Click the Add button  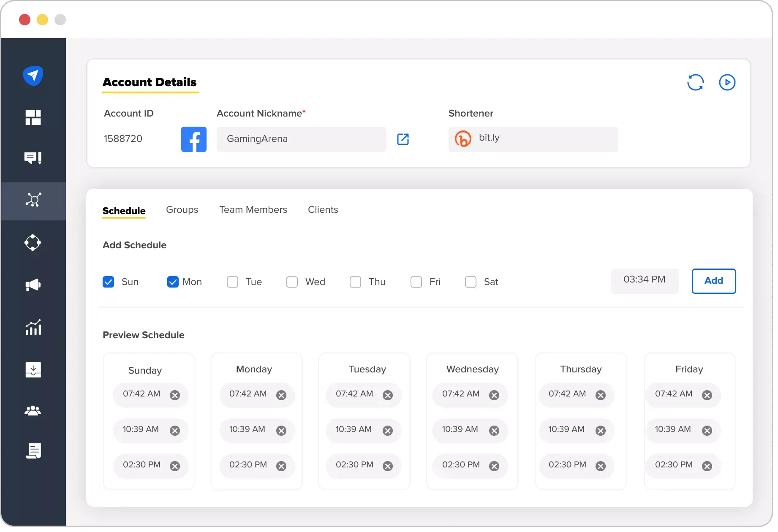[x=713, y=281]
